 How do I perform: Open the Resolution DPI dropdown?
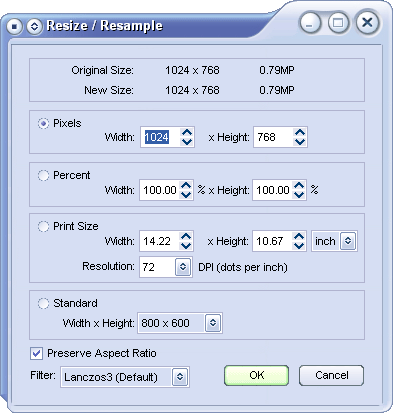click(183, 267)
